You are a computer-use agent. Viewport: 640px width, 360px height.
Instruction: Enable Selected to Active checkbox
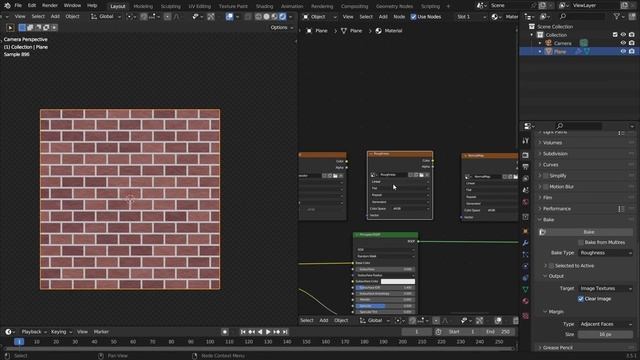click(551, 266)
